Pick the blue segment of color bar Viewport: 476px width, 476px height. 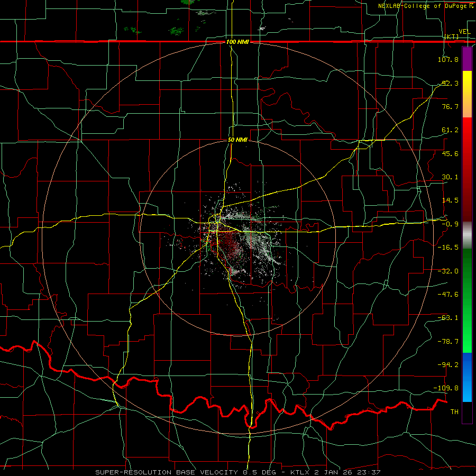tap(467, 377)
